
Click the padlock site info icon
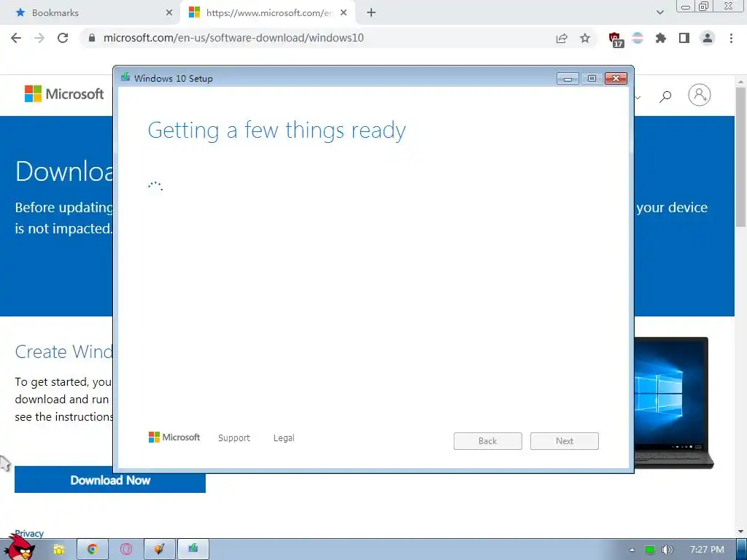tap(92, 38)
